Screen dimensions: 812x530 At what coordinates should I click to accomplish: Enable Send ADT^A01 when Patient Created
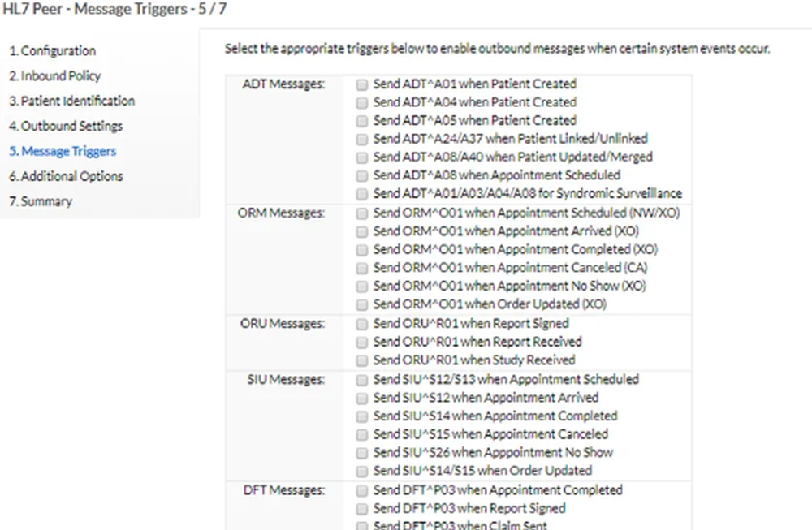(361, 84)
